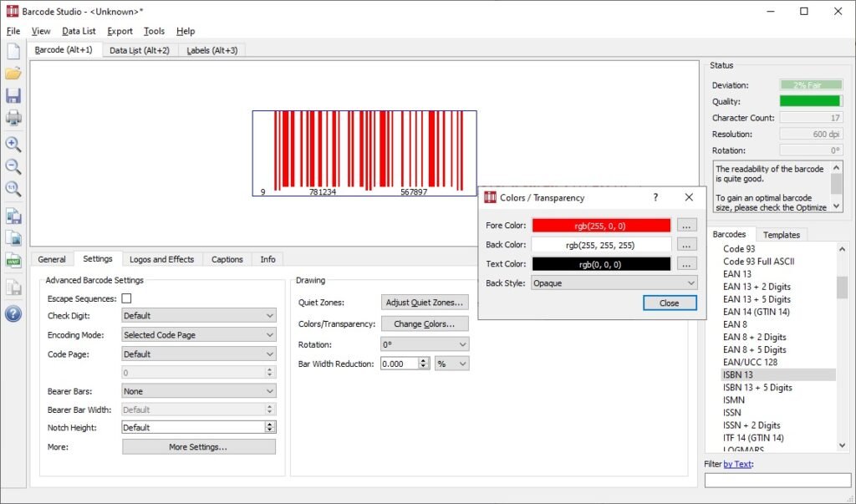Viewport: 856px width, 504px height.
Task: Open the Tools menu
Action: (x=154, y=31)
